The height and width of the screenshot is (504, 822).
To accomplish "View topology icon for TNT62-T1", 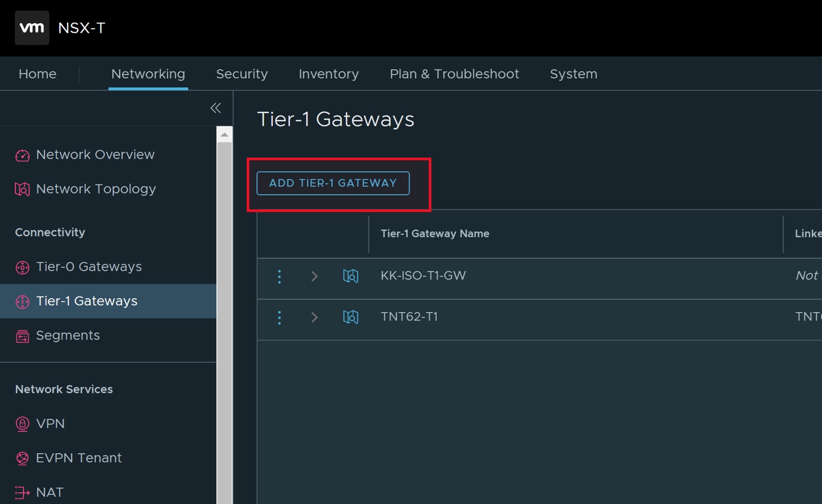I will coord(350,317).
